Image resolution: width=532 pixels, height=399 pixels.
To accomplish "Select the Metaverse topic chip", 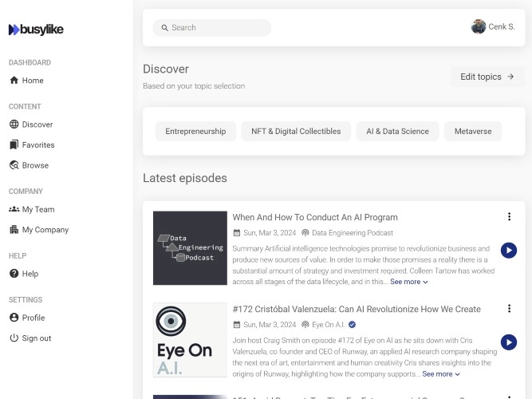I will click(473, 132).
